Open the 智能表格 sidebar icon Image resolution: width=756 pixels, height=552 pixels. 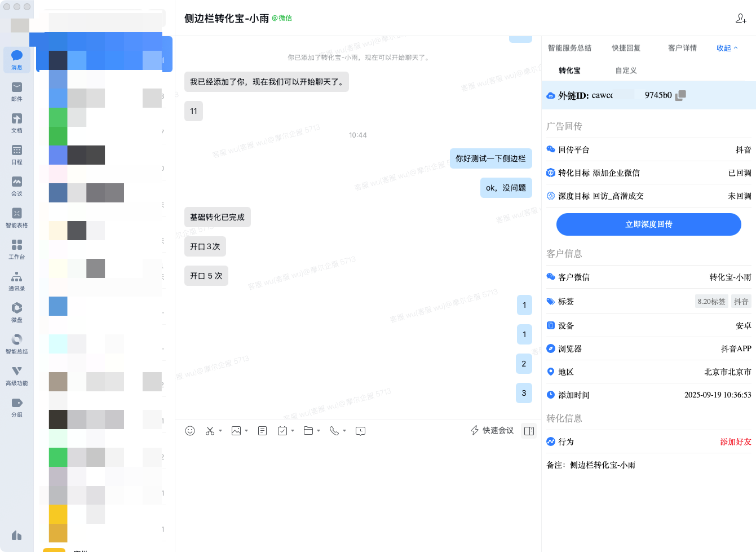tap(17, 218)
